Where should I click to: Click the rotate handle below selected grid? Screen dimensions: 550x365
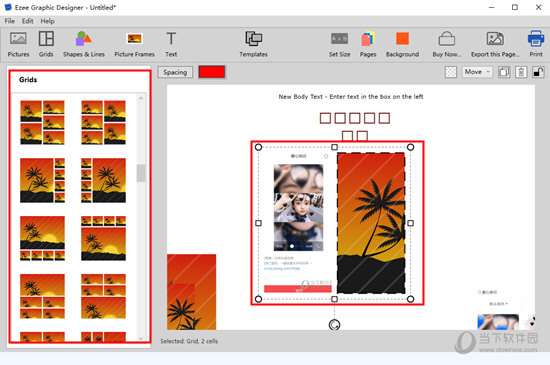[334, 325]
